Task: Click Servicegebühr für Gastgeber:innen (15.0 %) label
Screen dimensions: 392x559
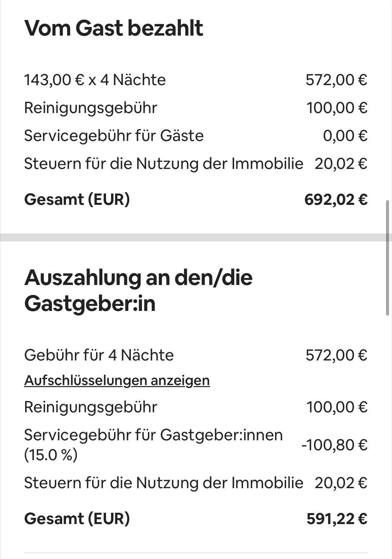Action: pyautogui.click(x=154, y=445)
